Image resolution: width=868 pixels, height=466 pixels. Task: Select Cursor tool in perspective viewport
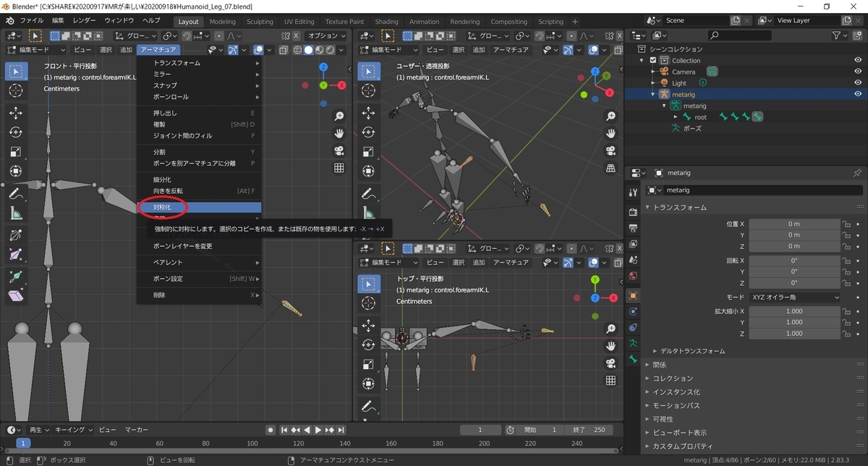point(369,90)
